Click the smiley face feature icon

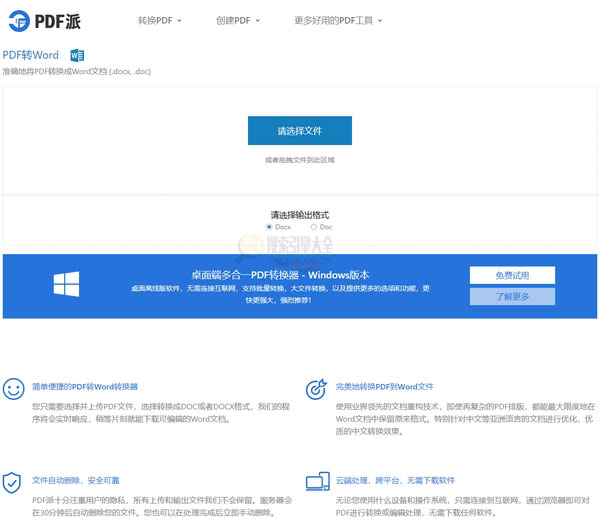point(13,389)
